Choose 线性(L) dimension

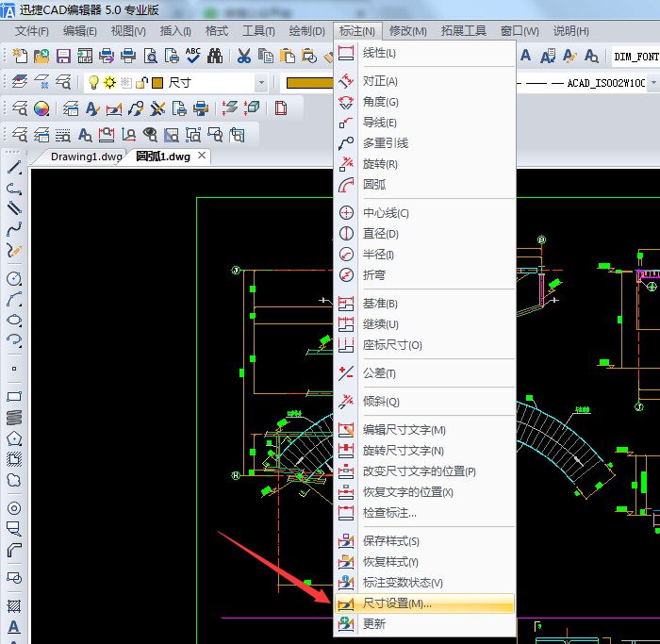[x=424, y=53]
